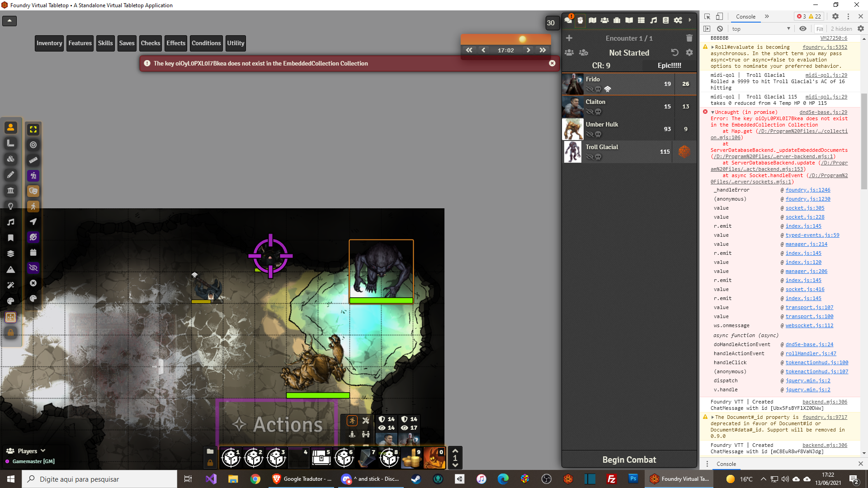The width and height of the screenshot is (868, 488).
Task: Open combat tracker settings gear
Action: pyautogui.click(x=689, y=52)
